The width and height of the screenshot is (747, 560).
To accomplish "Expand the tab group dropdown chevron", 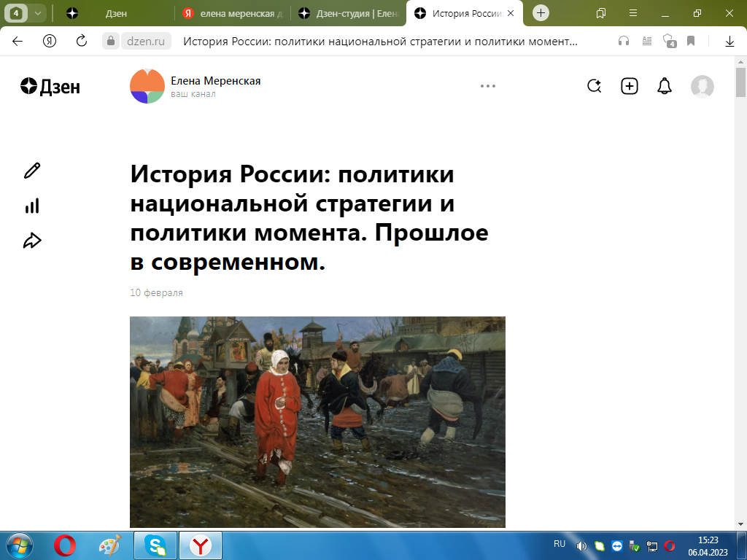I will click(x=38, y=13).
